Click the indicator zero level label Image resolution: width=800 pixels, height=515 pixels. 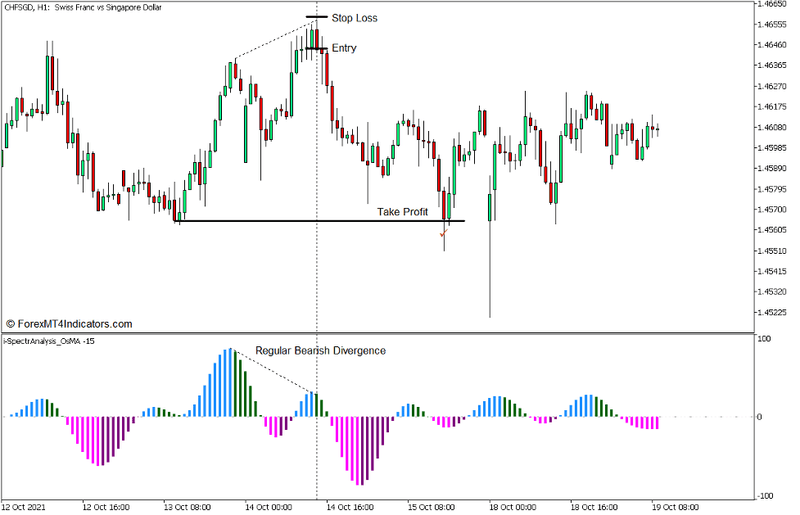pyautogui.click(x=760, y=417)
